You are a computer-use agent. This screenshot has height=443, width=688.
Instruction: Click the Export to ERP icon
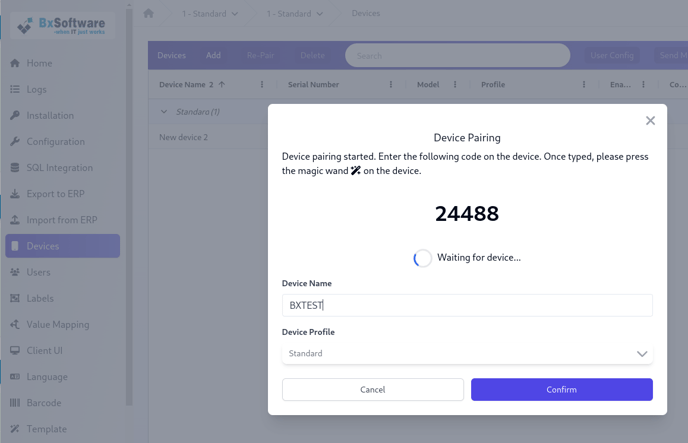click(x=15, y=194)
